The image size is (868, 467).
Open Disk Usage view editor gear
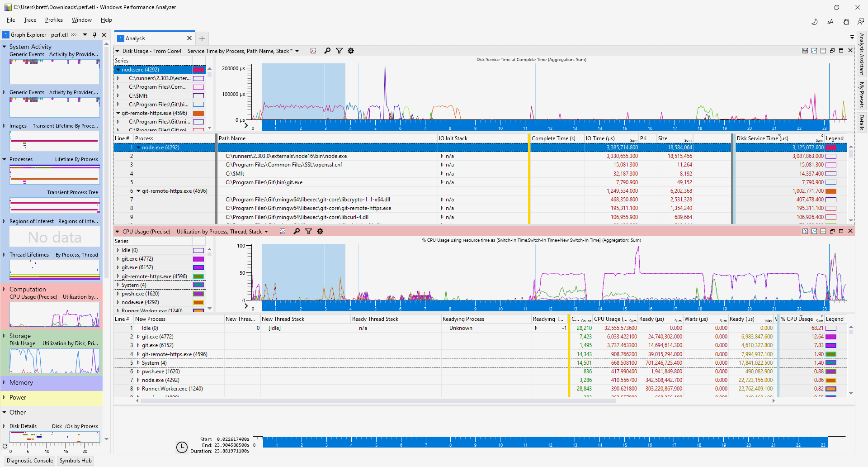pos(351,51)
